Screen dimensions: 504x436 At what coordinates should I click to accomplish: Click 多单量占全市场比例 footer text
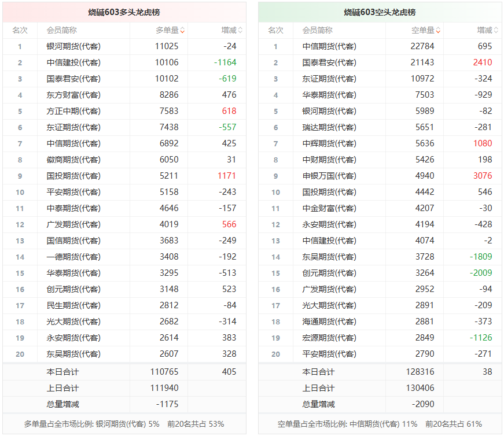[124, 424]
